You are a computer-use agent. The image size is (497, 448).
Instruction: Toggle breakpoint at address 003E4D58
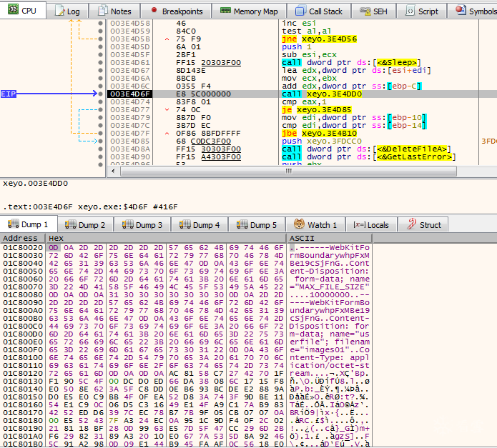coord(101,23)
